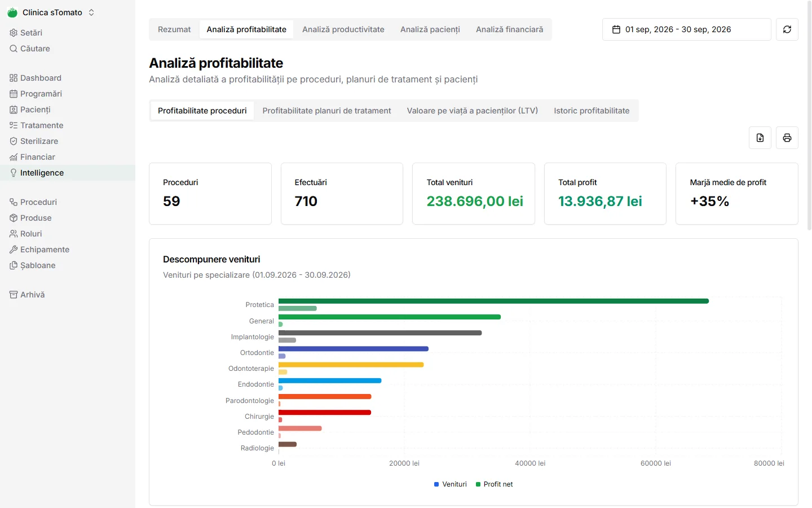Click the Arhivă archive icon
Image resolution: width=812 pixels, height=508 pixels.
14,295
